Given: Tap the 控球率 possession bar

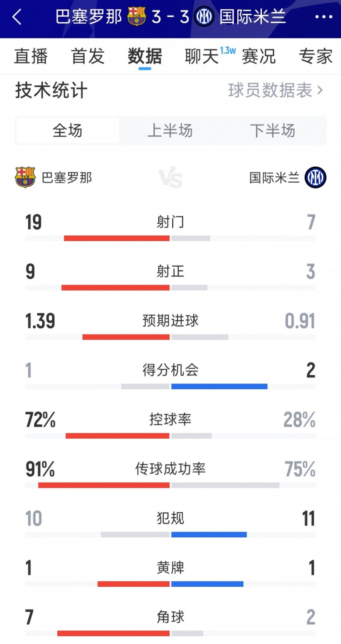Looking at the screenshot, I should pos(170,436).
